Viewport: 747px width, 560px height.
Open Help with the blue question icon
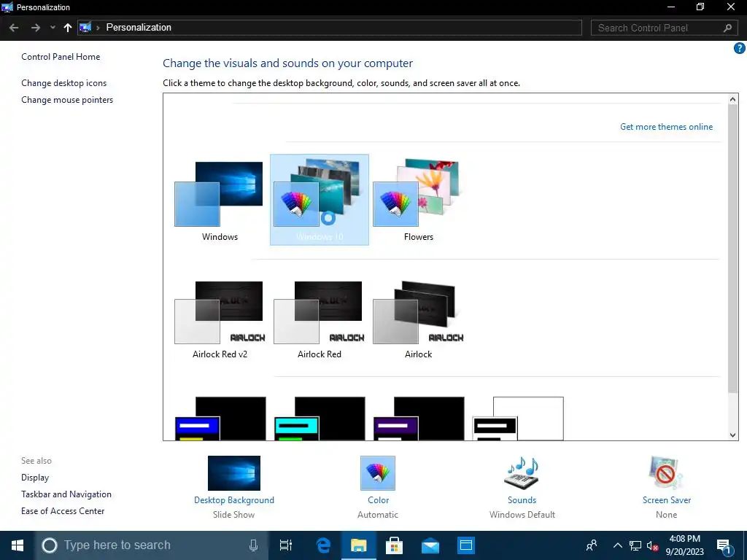(x=740, y=48)
